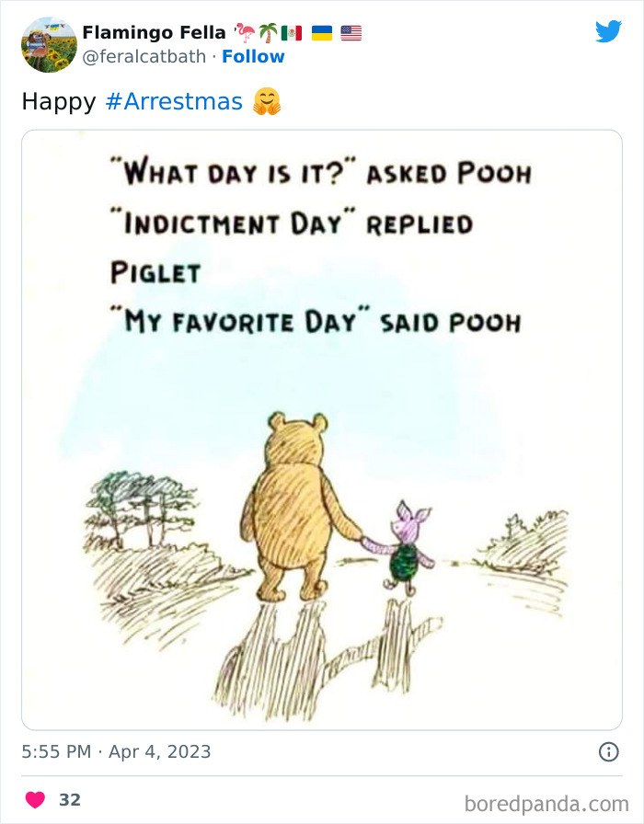Follow the @feralcatbath account
Viewport: 644px width, 824px height.
click(x=253, y=56)
